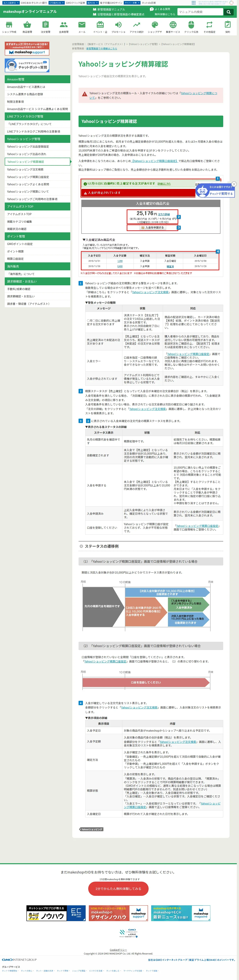Open Yahoo!ショッピングよくある質問 sidebar item
The width and height of the screenshot is (239, 980).
coord(38,184)
